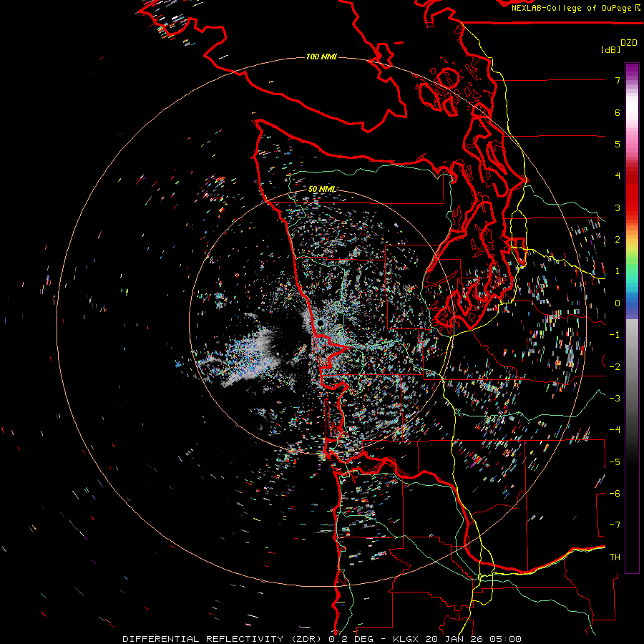Click the -2 value on color scale
Image resolution: width=644 pixels, height=644 pixels.
click(x=615, y=367)
